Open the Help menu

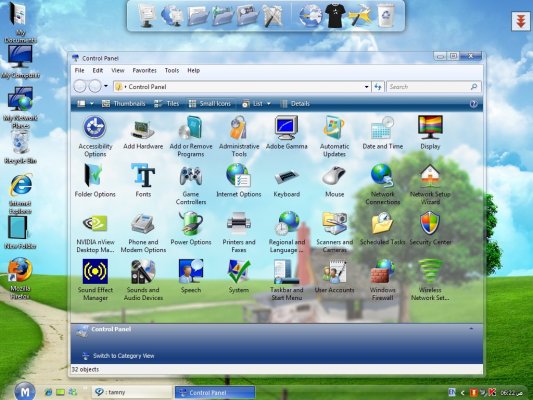[193, 70]
